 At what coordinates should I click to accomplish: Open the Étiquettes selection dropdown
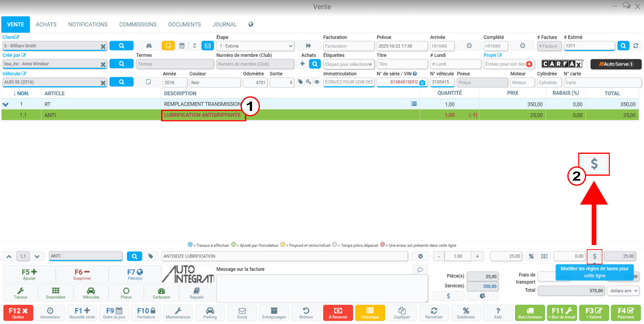point(348,64)
